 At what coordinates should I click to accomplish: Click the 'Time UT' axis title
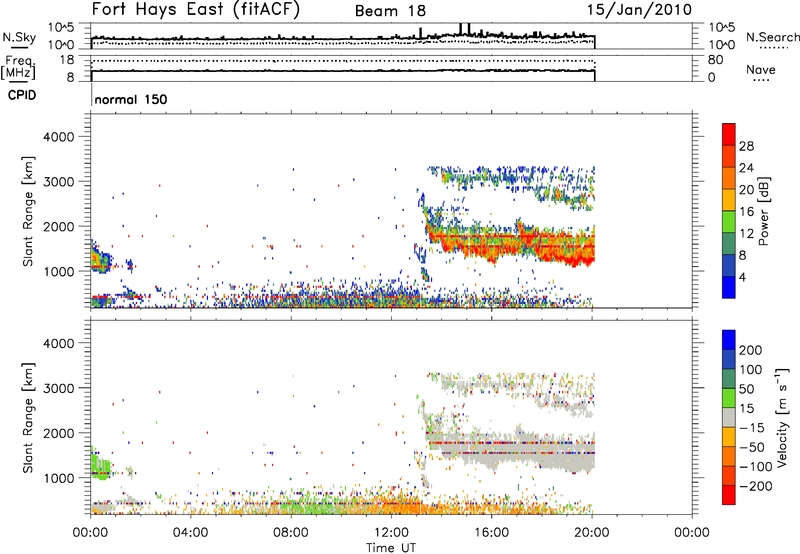pos(391,548)
